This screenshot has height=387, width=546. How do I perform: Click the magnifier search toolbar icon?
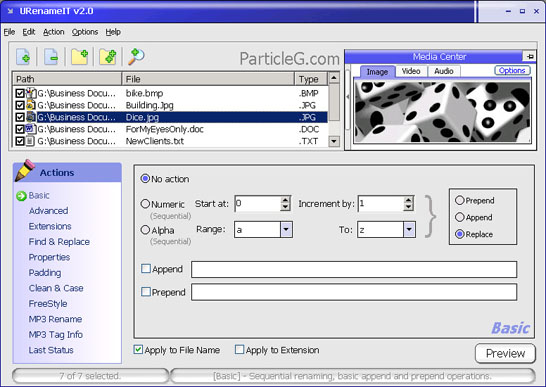point(136,56)
